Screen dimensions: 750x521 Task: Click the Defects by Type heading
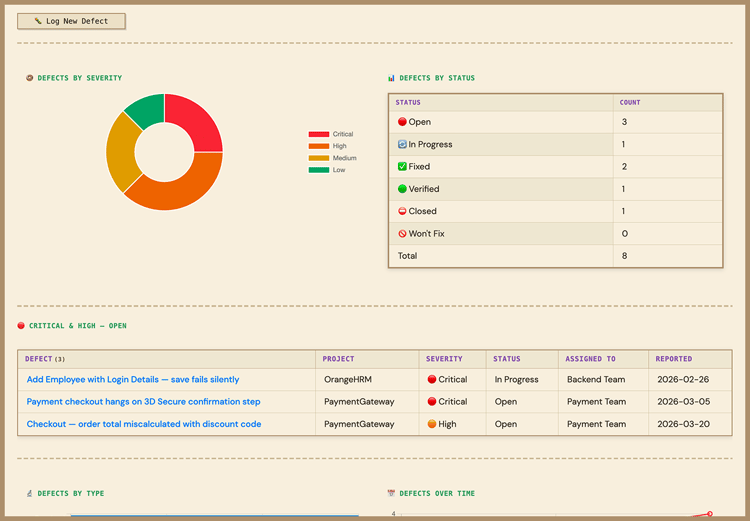pos(71,493)
